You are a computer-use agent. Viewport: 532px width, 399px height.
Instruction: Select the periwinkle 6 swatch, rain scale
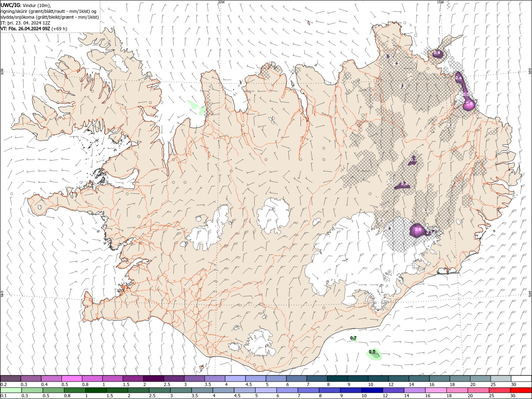point(287,390)
